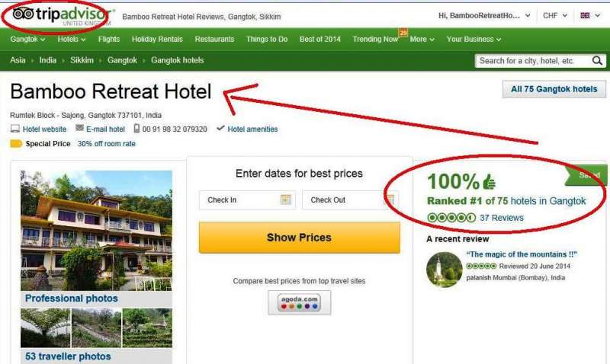Click the agoda.com logo button
The height and width of the screenshot is (364, 610).
(x=299, y=302)
